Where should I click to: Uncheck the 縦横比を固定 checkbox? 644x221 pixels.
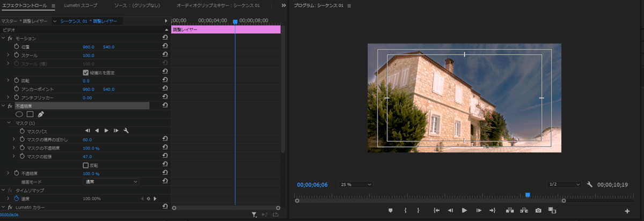point(85,72)
